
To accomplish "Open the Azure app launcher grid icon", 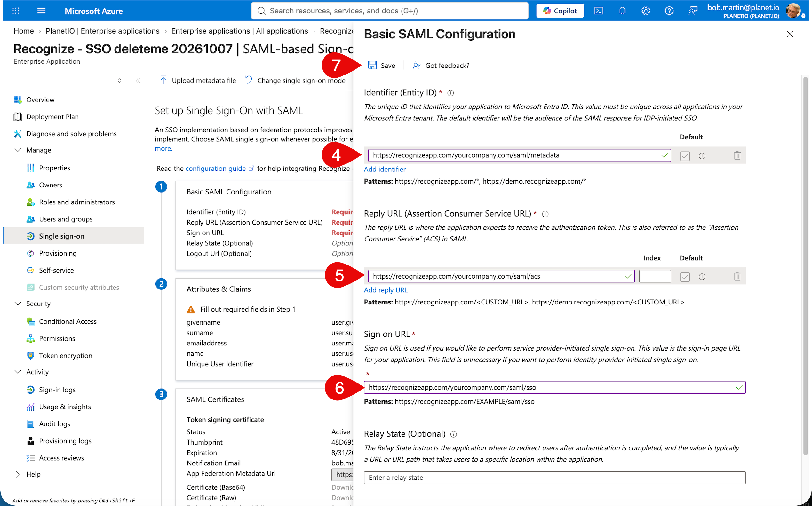I will [x=16, y=11].
